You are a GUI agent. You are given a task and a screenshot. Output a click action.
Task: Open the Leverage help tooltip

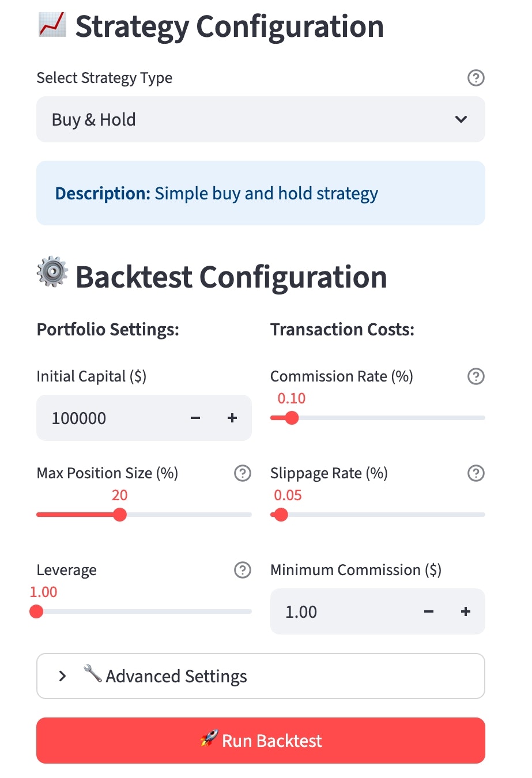click(243, 570)
